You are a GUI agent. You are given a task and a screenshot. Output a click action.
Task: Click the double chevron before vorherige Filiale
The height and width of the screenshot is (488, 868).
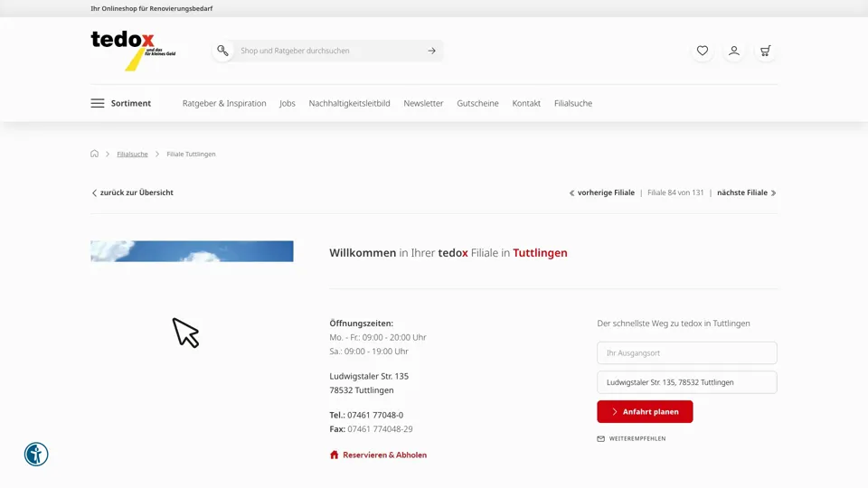571,193
